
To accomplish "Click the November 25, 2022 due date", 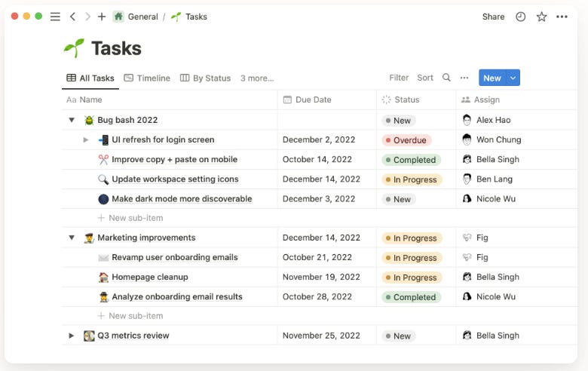I will tap(321, 336).
